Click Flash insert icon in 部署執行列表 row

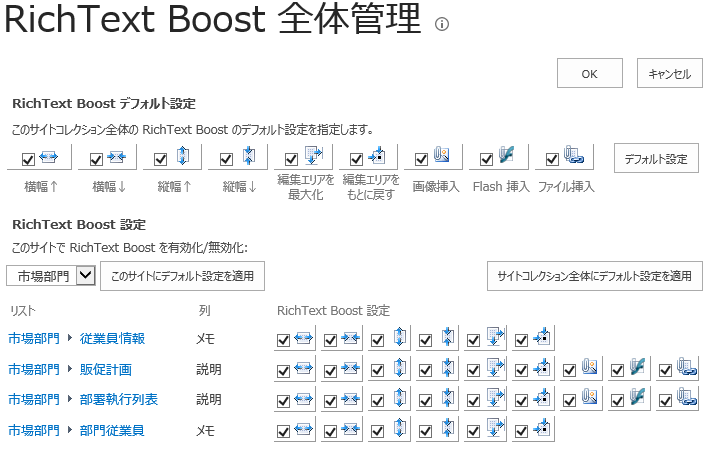tap(637, 397)
